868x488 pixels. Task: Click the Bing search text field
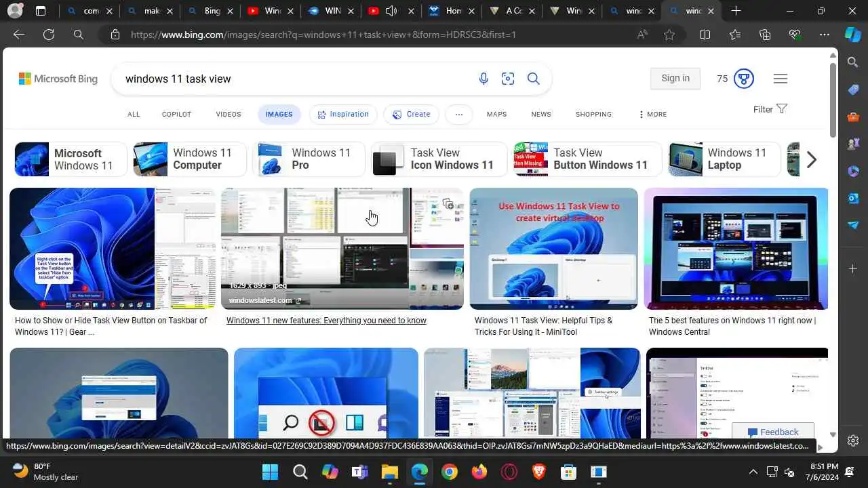[295, 79]
